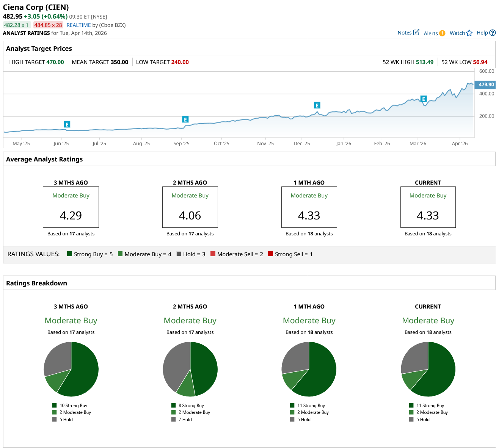Click the swatch beside '8 Strong Buy'
496x448 pixels.
pyautogui.click(x=174, y=406)
